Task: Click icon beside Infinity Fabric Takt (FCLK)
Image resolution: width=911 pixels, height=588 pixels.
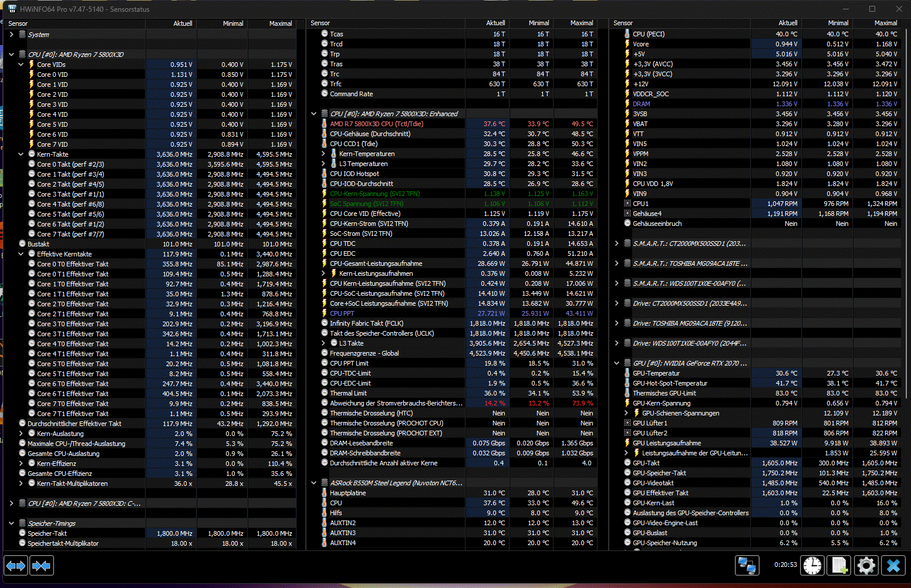Action: [324, 323]
